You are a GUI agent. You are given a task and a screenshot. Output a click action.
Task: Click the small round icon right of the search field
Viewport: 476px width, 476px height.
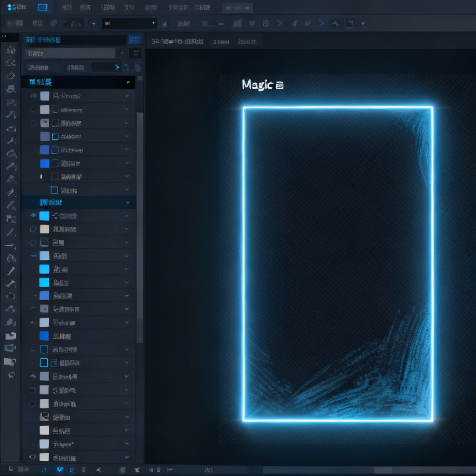coord(121,53)
